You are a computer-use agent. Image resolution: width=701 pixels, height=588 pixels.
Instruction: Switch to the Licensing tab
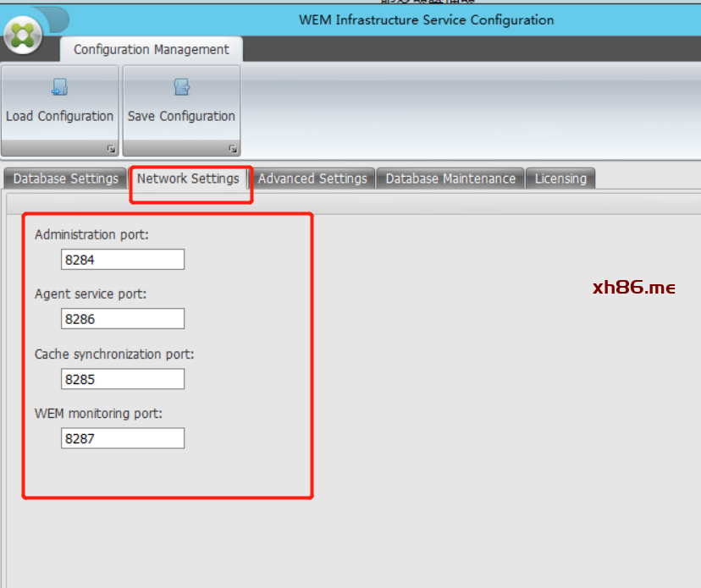tap(560, 179)
